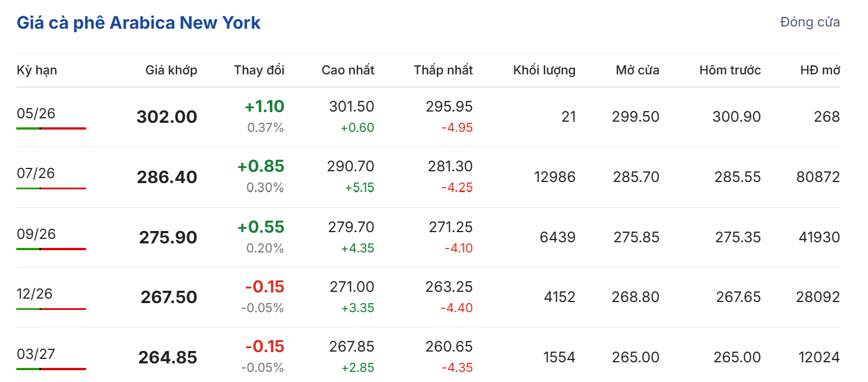Click the volume value 21
Viewport: 868px width, 382px height.
[x=569, y=117]
